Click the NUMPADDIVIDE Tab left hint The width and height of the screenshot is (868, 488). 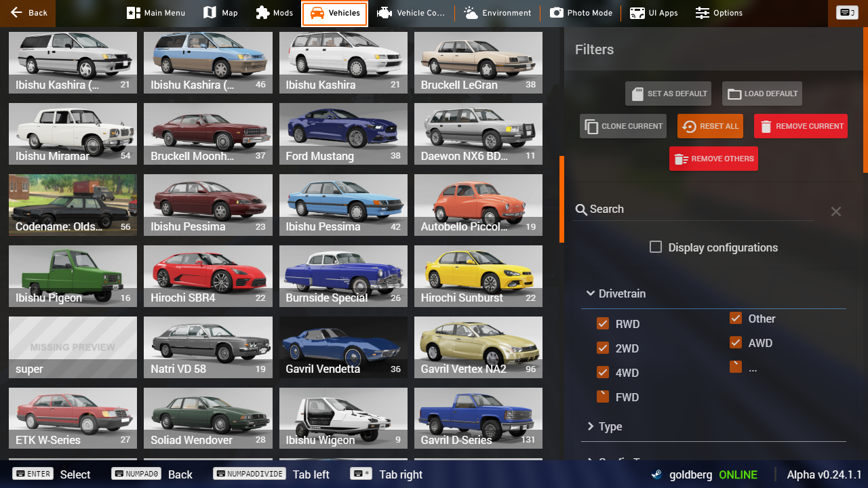tap(271, 474)
